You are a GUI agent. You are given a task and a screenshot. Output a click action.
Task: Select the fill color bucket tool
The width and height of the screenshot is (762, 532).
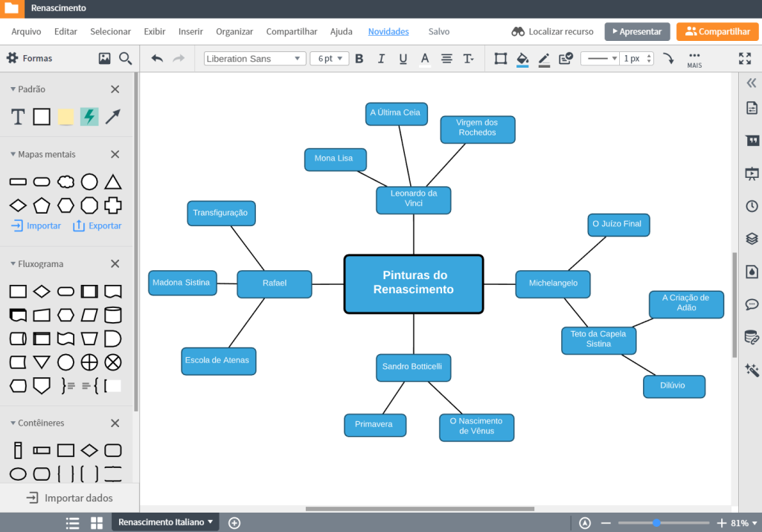(522, 59)
